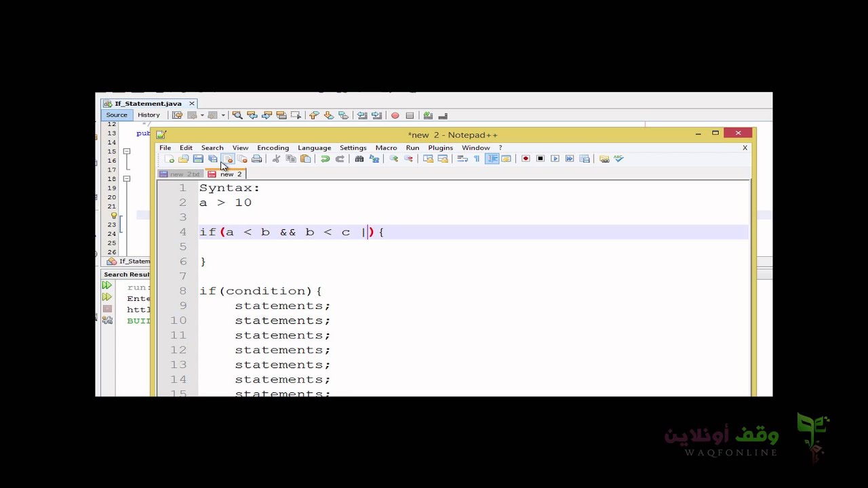Click the 'Syntax:' text on line 1
Screen dimensions: 868x488
click(229, 188)
